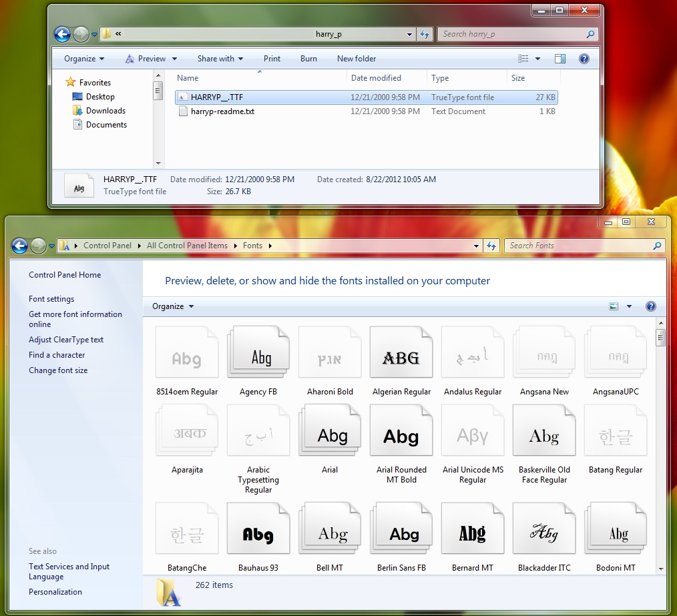Open the Algerian Regular font icon

tap(401, 352)
